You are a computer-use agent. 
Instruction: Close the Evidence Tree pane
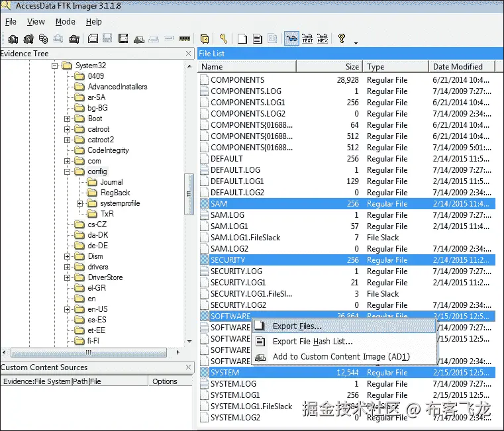(189, 54)
